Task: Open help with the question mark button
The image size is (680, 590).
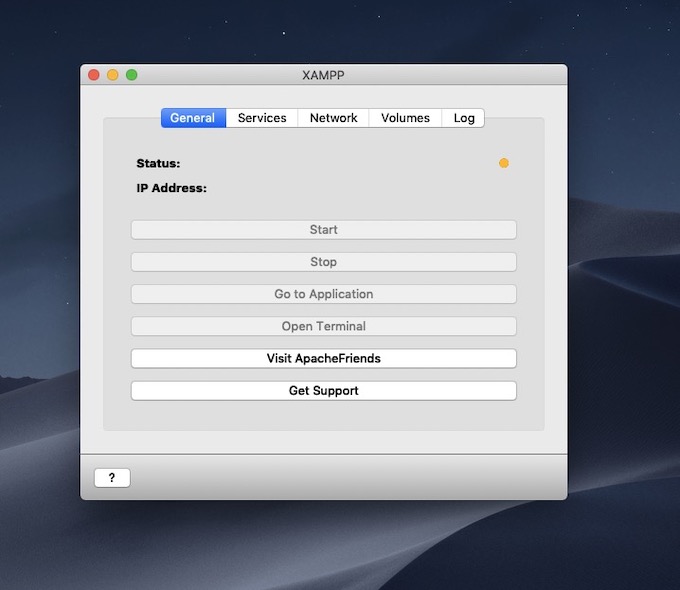Action: tap(112, 478)
